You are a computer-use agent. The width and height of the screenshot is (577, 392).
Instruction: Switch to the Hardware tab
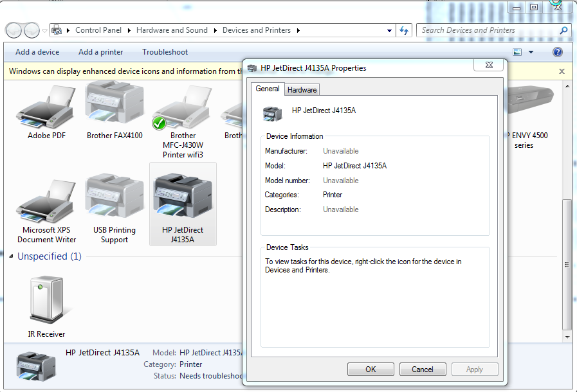pyautogui.click(x=302, y=90)
